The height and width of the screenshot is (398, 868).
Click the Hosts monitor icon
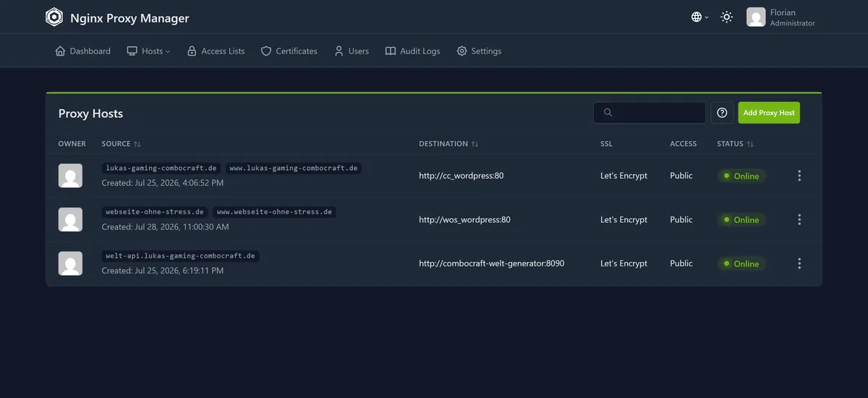[x=132, y=51]
